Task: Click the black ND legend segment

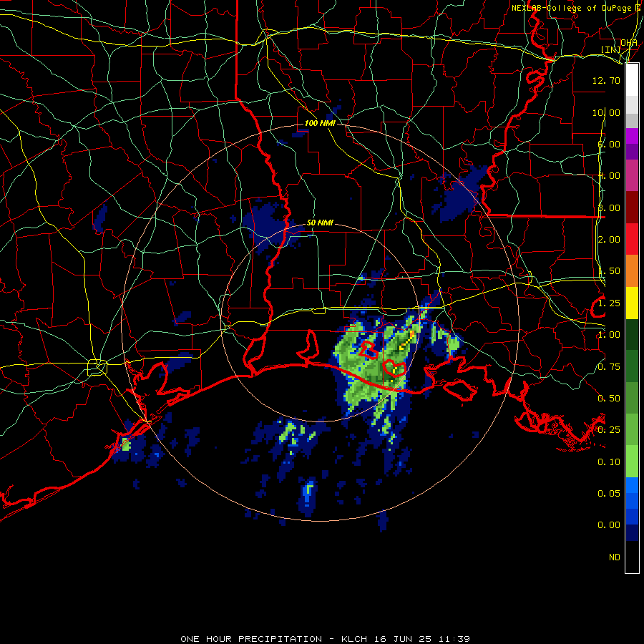Action: click(632, 557)
